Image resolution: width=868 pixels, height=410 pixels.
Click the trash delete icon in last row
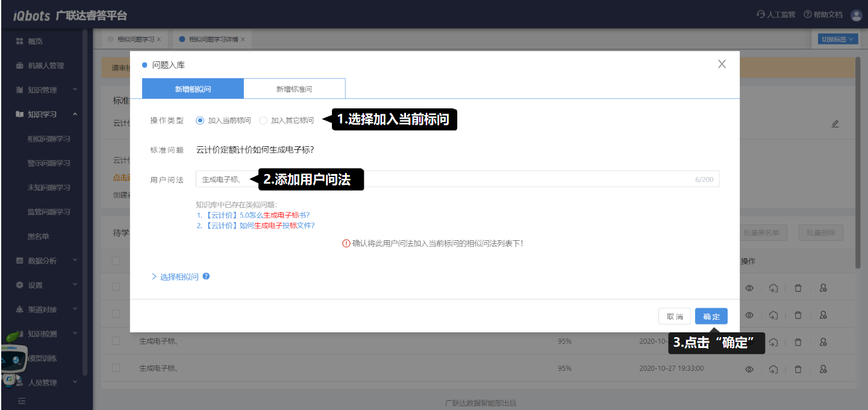(x=798, y=368)
